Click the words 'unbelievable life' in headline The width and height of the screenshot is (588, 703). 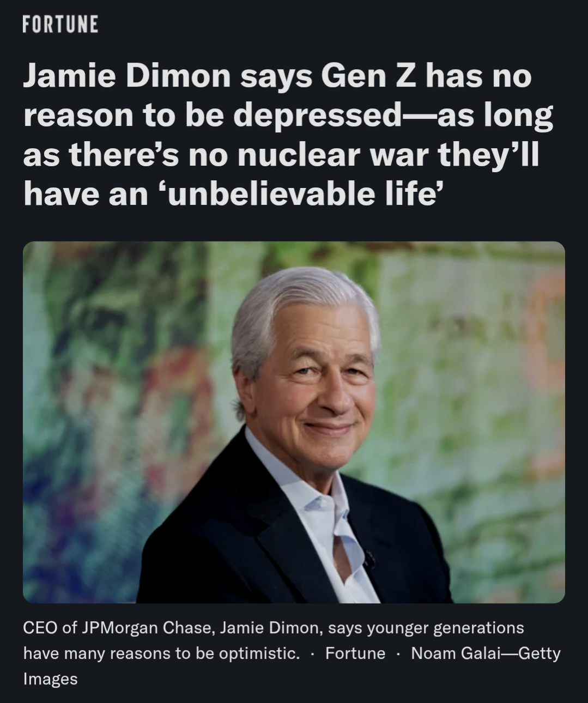coord(302,194)
